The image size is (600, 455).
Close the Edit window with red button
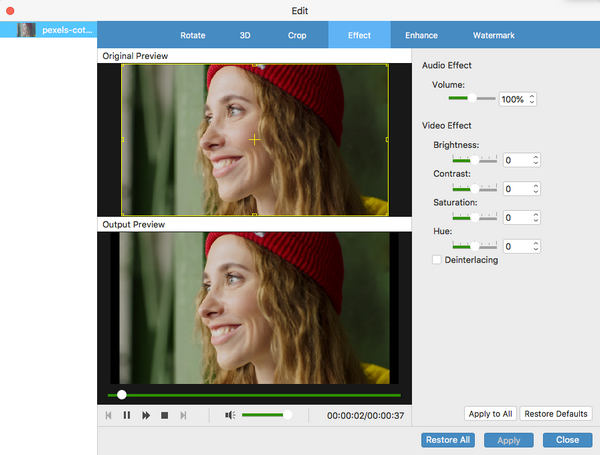tap(10, 11)
